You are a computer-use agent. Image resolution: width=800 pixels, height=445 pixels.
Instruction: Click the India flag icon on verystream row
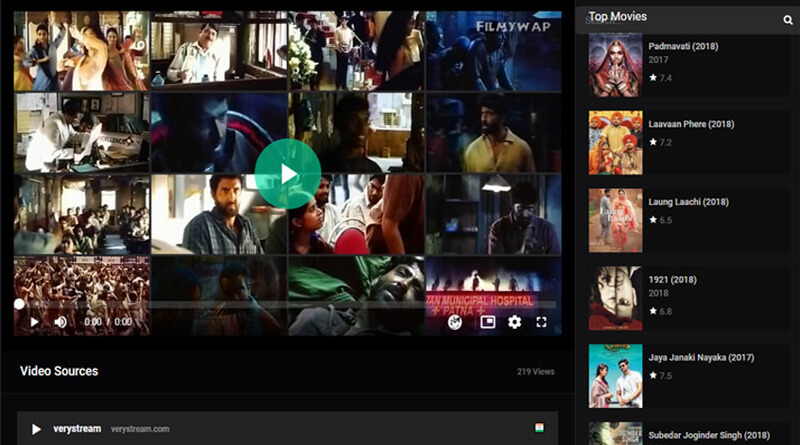(x=539, y=428)
